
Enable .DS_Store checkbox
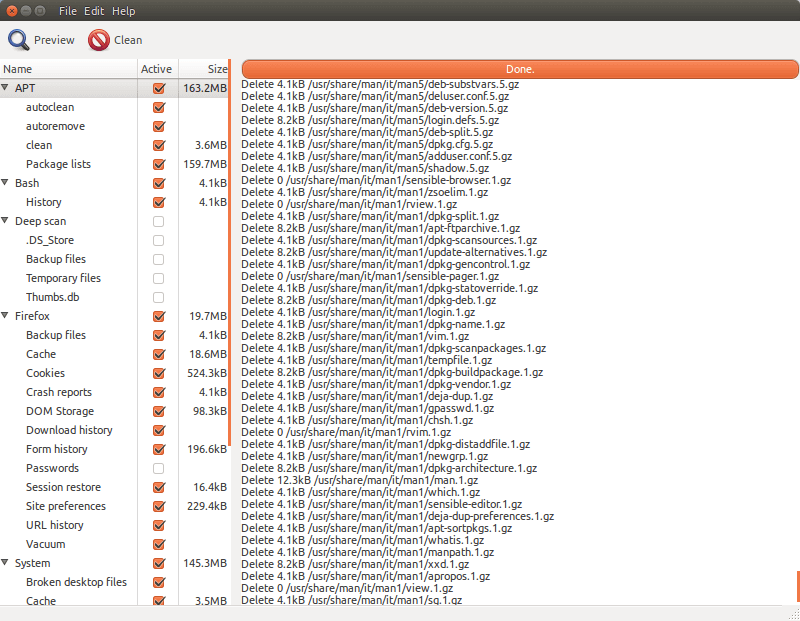(159, 240)
